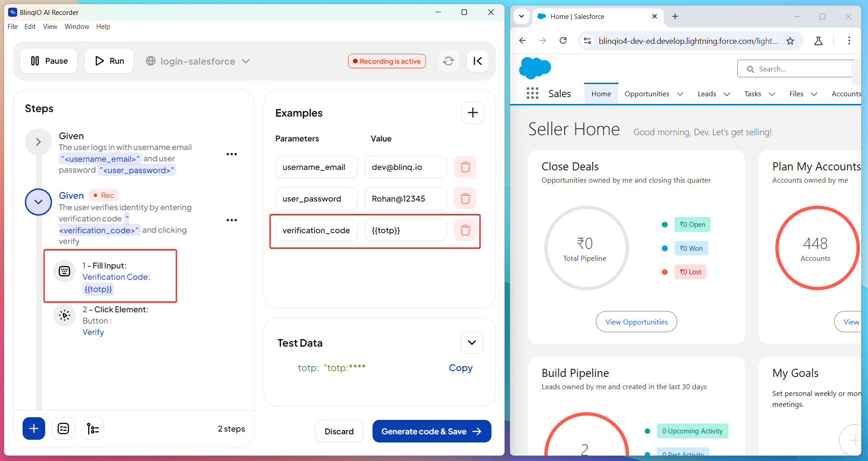This screenshot has width=868, height=461.
Task: Expand the first Given step
Action: pyautogui.click(x=38, y=142)
